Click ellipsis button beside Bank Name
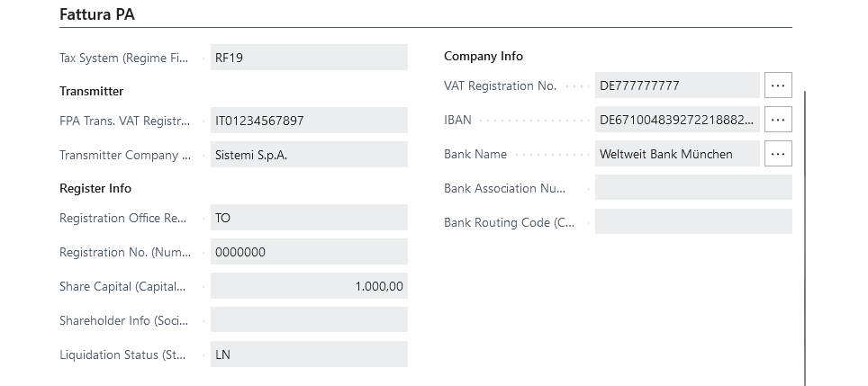 (x=778, y=154)
